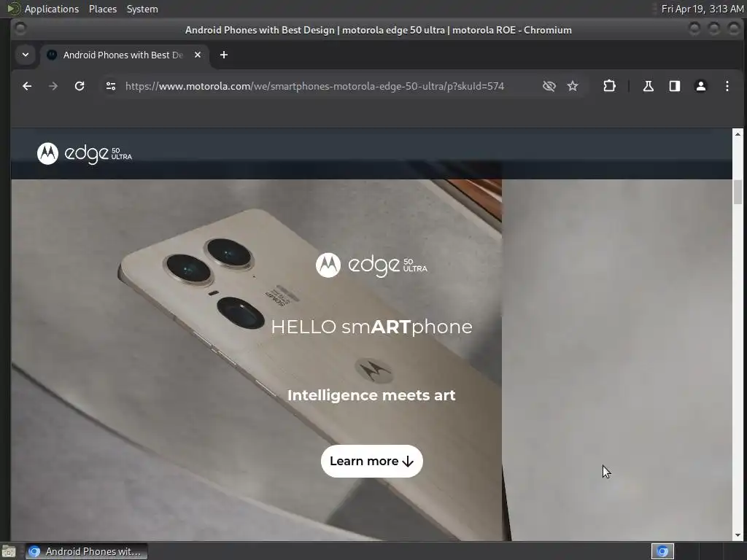The height and width of the screenshot is (560, 747).
Task: Click the scroll down arrow on scrollbar
Action: pyautogui.click(x=738, y=535)
